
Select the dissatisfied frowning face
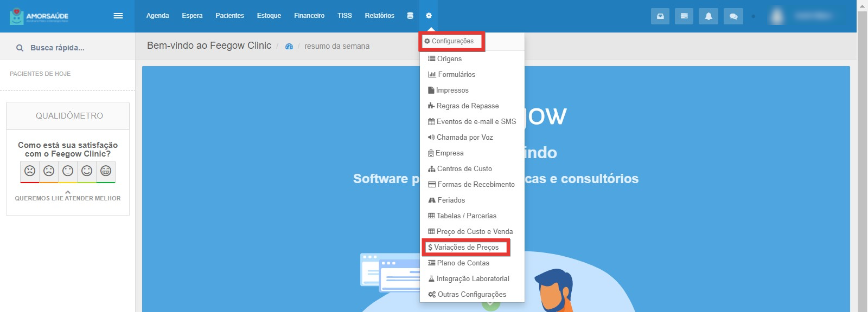click(49, 171)
